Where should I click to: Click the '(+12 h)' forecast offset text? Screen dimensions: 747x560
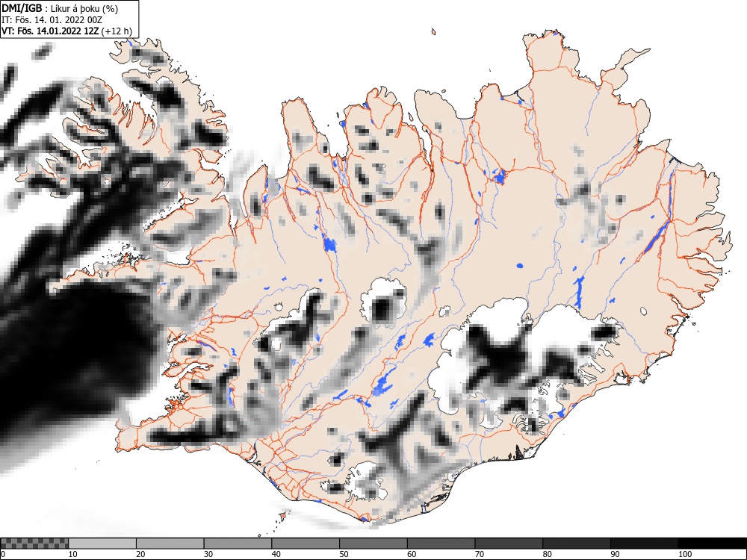pyautogui.click(x=117, y=31)
